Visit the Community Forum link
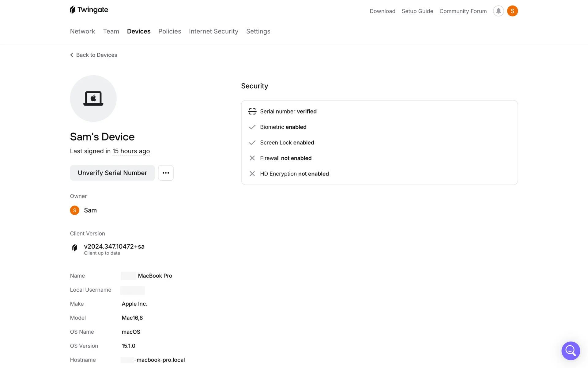The width and height of the screenshot is (588, 368). (x=463, y=11)
